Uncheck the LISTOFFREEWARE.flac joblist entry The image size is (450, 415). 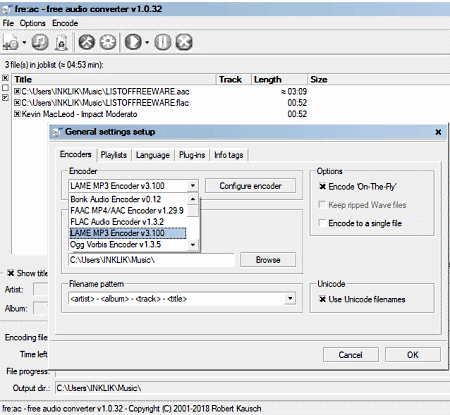[17, 103]
